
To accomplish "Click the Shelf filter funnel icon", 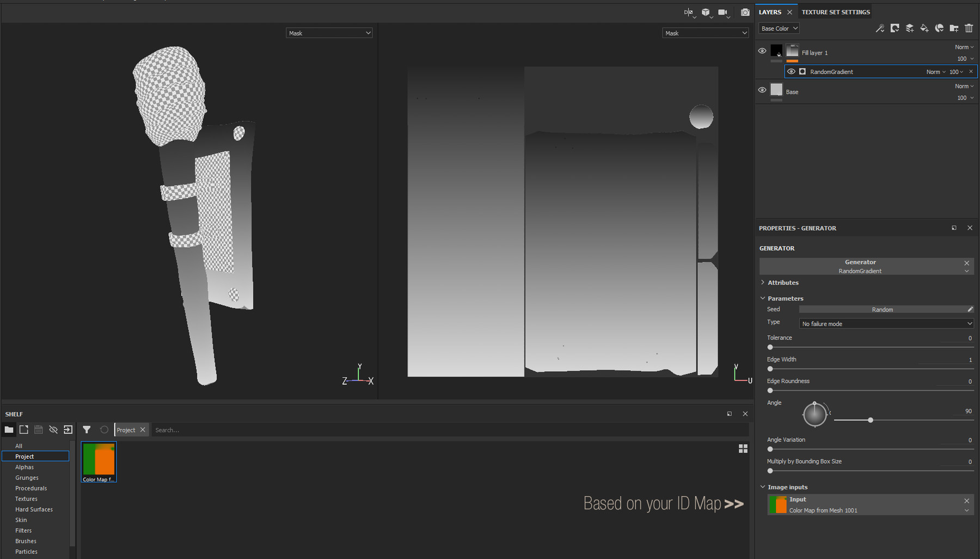I will (x=87, y=429).
